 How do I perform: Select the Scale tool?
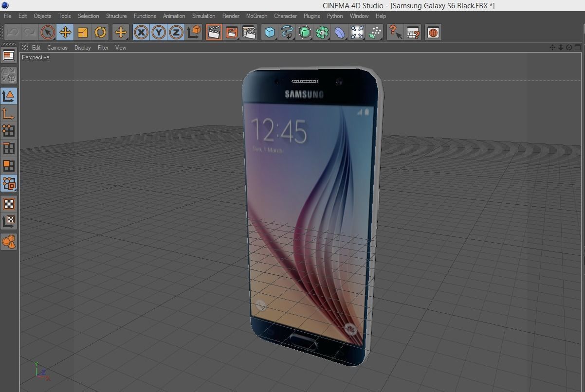[83, 33]
